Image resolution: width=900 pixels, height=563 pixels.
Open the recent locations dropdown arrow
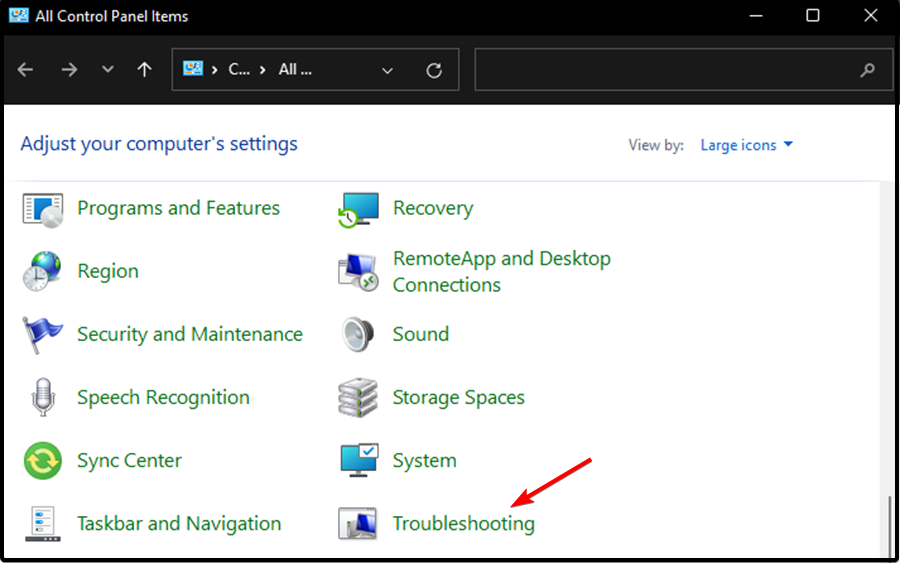(x=108, y=70)
